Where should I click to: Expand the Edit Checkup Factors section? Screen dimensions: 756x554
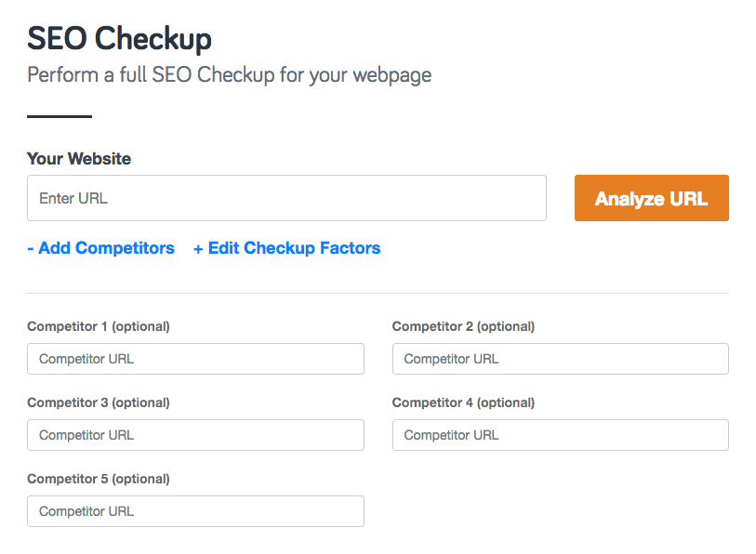tap(286, 248)
